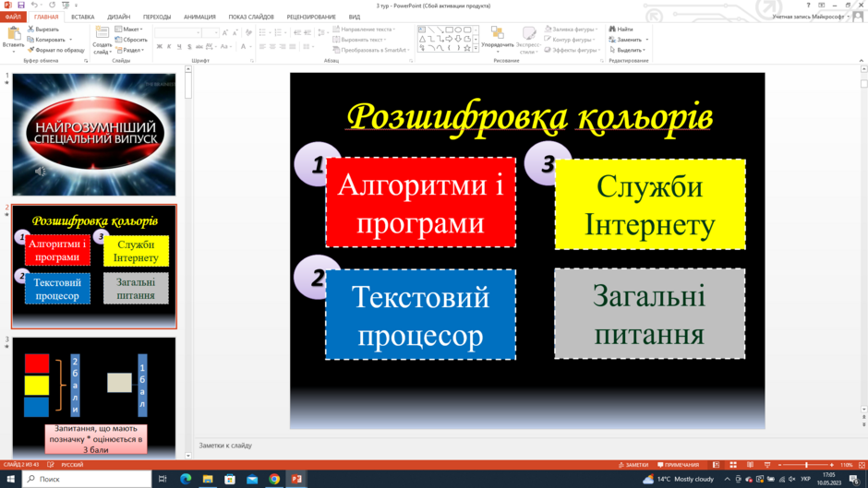The image size is (868, 488).
Task: Open Макет layout dropdown
Action: 129,30
